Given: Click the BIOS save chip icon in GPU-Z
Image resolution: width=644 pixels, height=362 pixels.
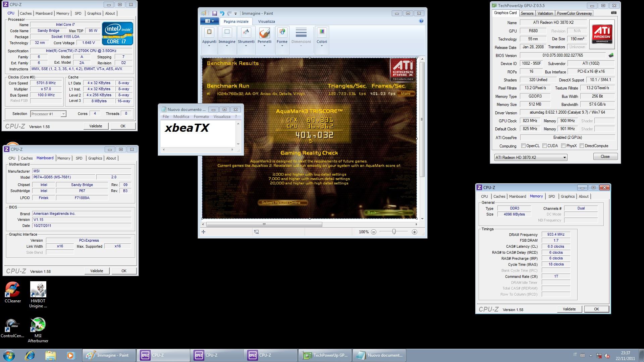Looking at the screenshot, I should coord(611,55).
